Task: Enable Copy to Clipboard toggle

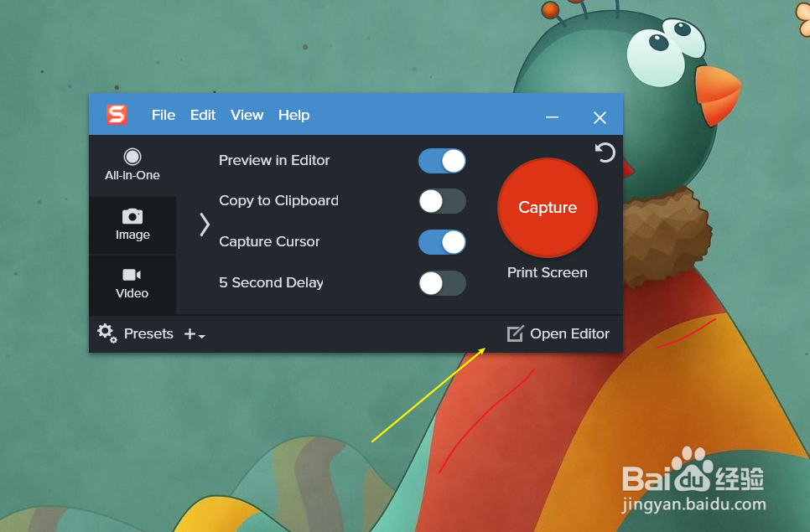Action: coord(442,201)
